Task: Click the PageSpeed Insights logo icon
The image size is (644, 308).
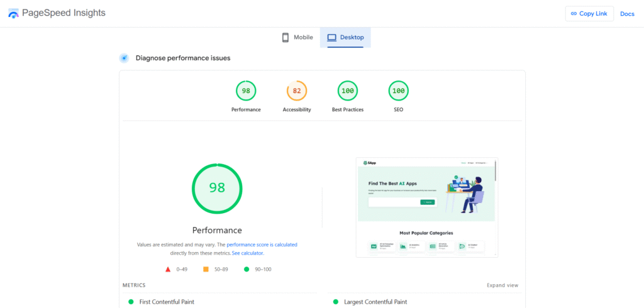Action: click(13, 14)
